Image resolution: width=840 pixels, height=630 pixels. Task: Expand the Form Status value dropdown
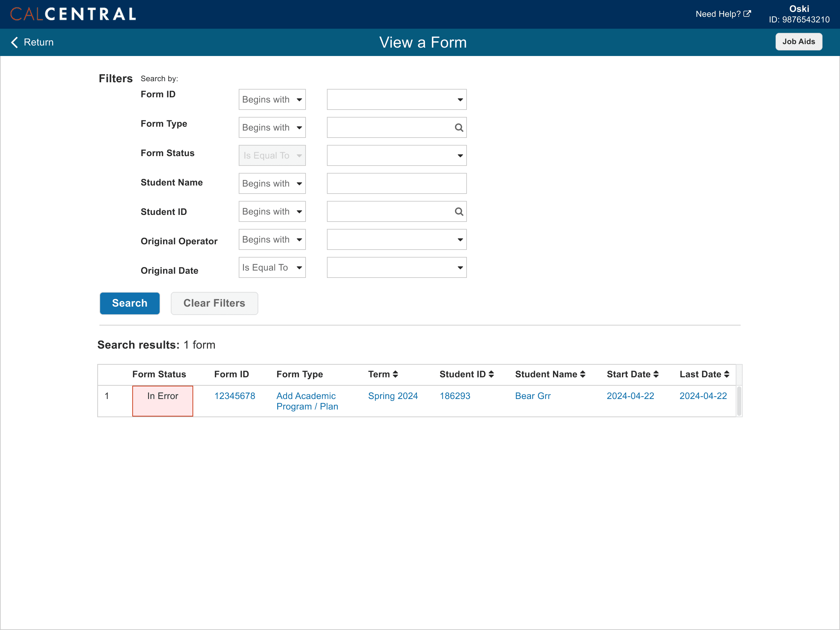[397, 156]
